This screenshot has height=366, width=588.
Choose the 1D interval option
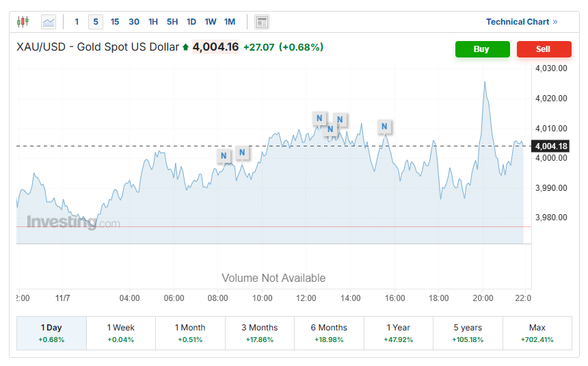(191, 22)
